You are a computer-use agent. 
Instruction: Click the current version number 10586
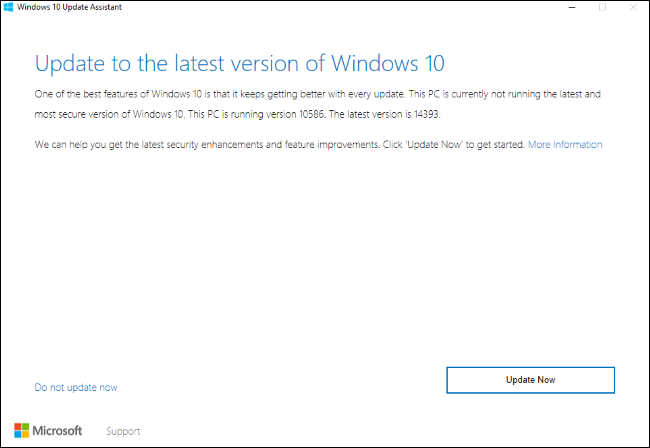311,114
